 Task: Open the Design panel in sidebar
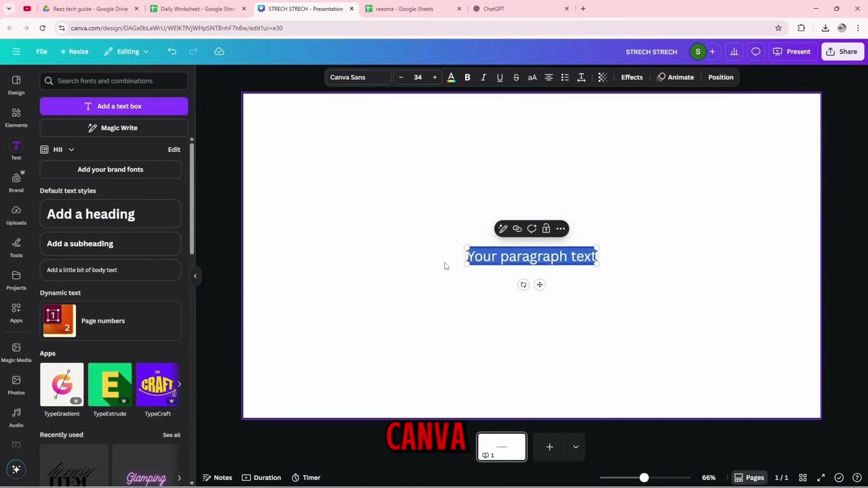16,85
